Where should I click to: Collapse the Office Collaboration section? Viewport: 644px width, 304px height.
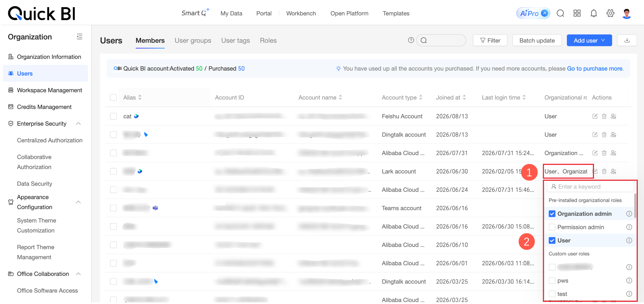(x=78, y=274)
